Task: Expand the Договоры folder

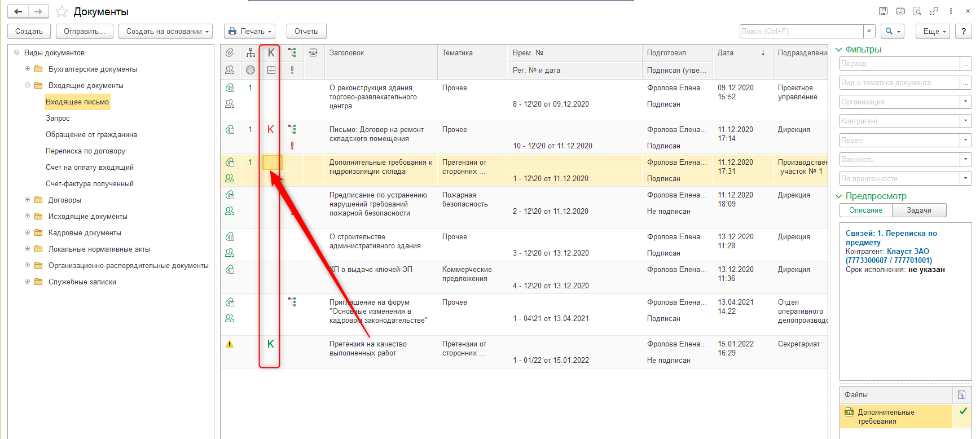Action: pyautogui.click(x=27, y=200)
